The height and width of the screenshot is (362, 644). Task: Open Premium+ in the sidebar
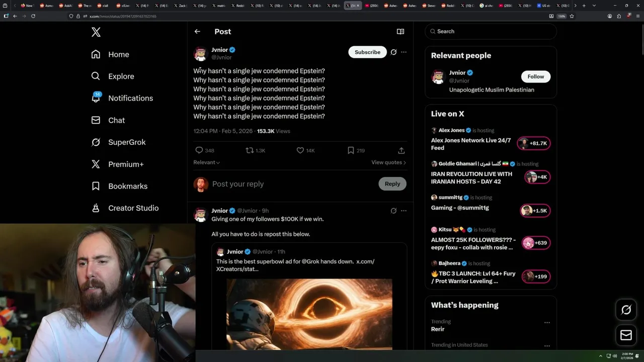click(117, 164)
